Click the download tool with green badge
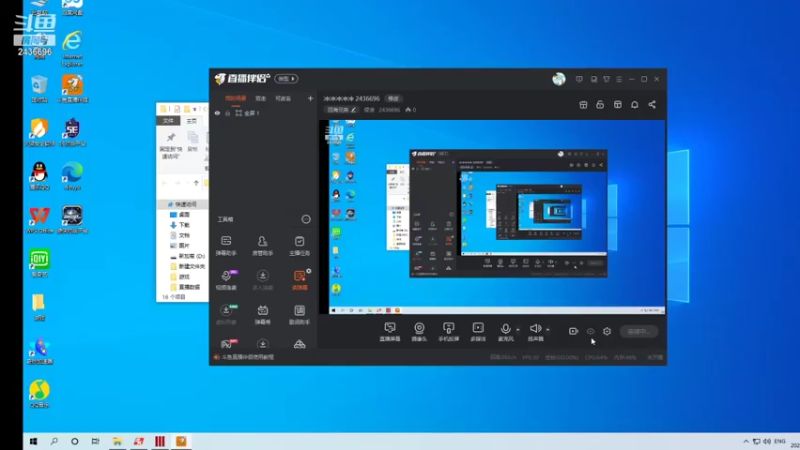 pos(226,315)
